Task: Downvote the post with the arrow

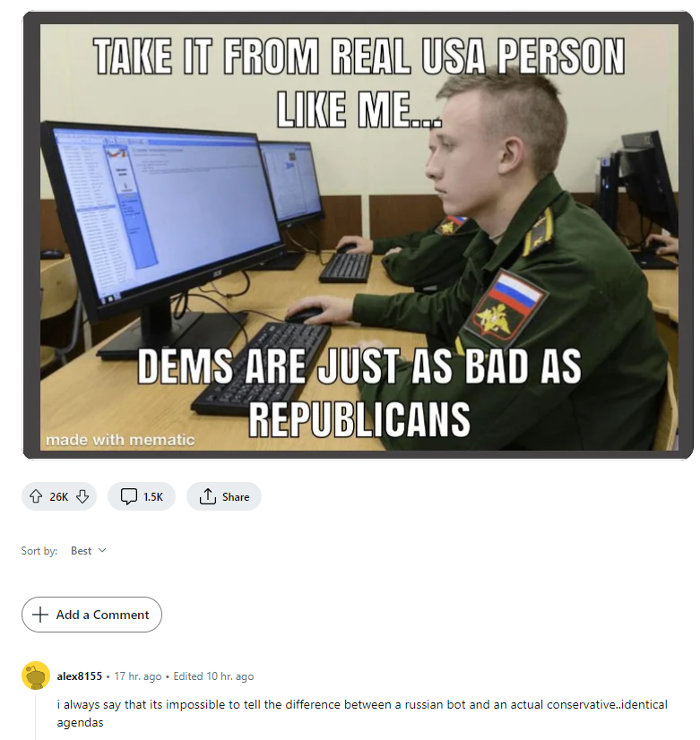Action: coord(82,496)
